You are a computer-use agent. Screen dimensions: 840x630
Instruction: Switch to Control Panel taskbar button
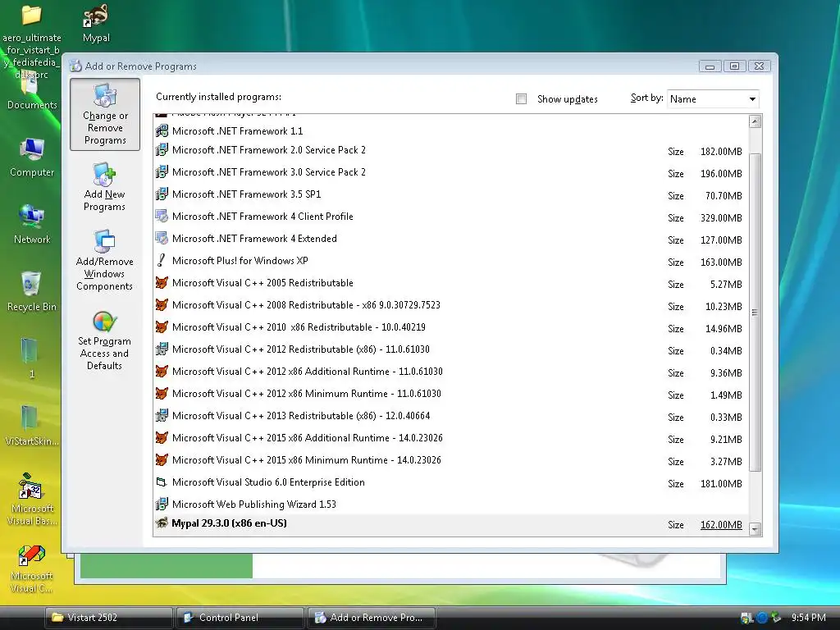coord(240,618)
